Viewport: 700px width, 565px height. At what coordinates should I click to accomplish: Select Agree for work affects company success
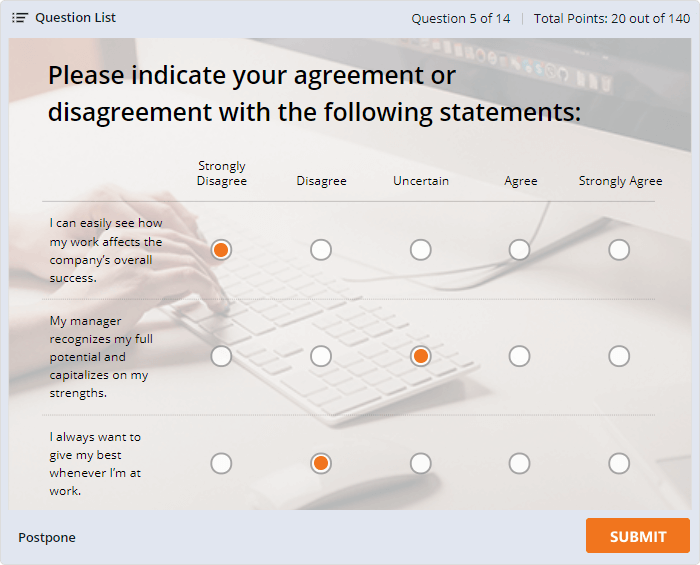(519, 249)
